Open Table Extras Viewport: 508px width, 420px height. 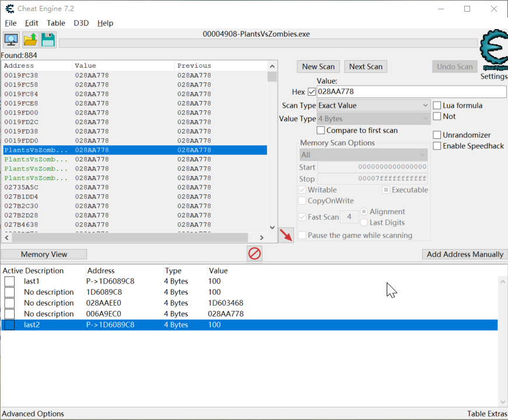click(487, 414)
